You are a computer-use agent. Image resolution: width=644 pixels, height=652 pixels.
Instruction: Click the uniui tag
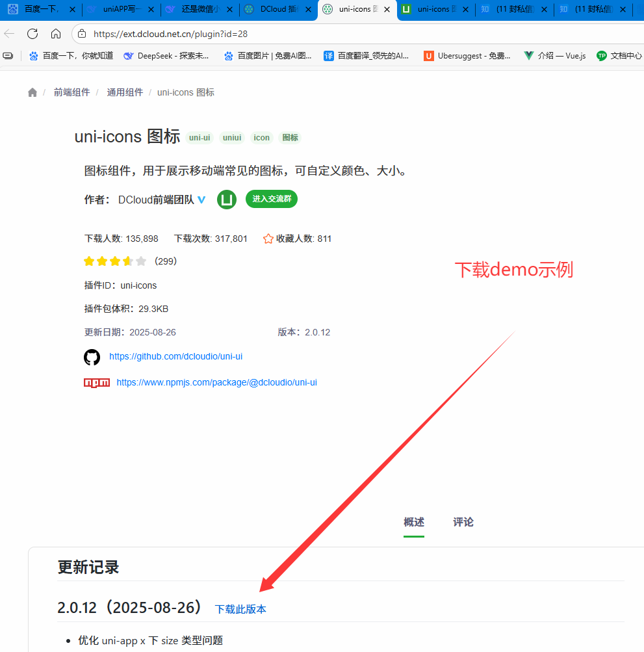[232, 138]
